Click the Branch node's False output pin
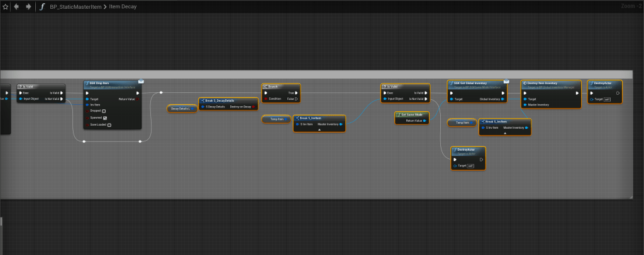Image resolution: width=644 pixels, height=255 pixels. [x=296, y=99]
